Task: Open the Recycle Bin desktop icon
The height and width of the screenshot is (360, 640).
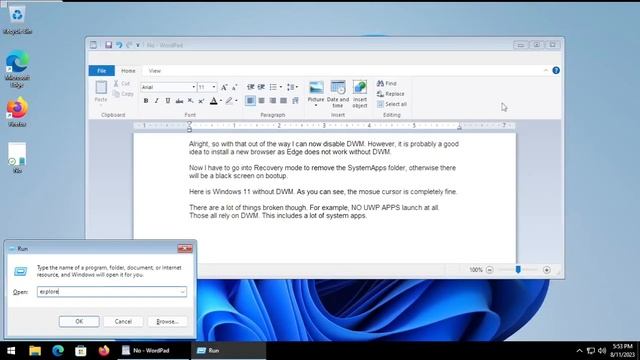Action: (x=17, y=20)
